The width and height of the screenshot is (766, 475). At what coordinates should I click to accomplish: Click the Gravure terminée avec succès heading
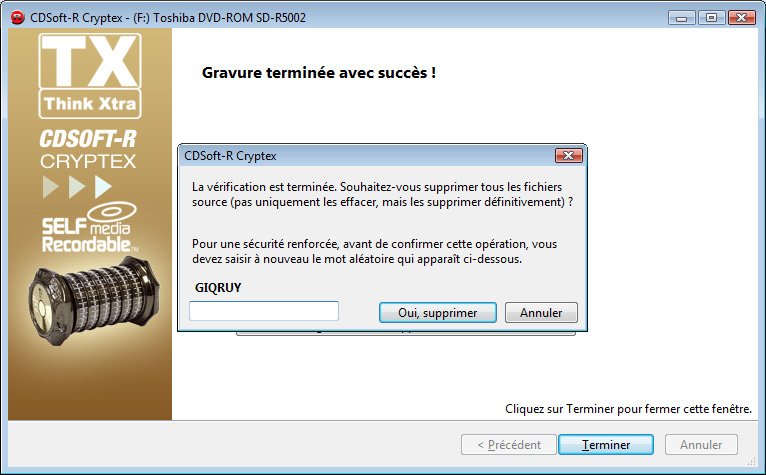tap(319, 73)
